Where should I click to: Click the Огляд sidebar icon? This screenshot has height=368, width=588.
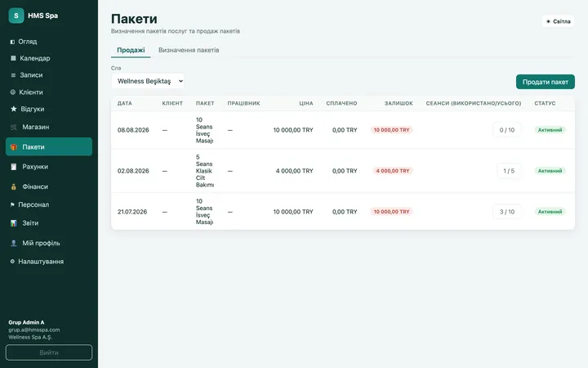tap(12, 42)
